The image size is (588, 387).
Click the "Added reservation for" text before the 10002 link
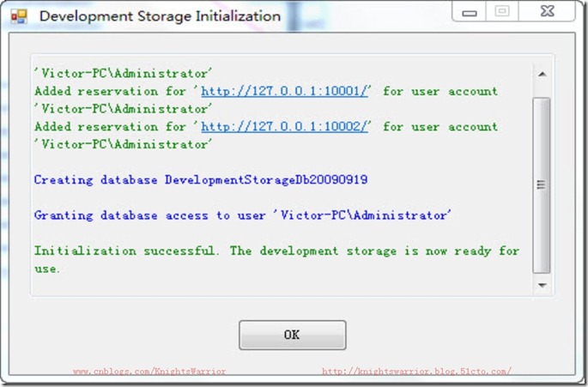coord(111,126)
